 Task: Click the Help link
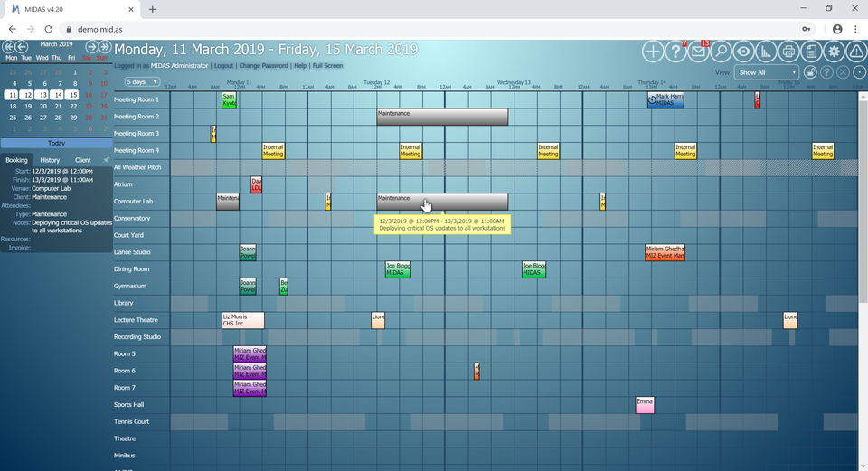pos(300,65)
